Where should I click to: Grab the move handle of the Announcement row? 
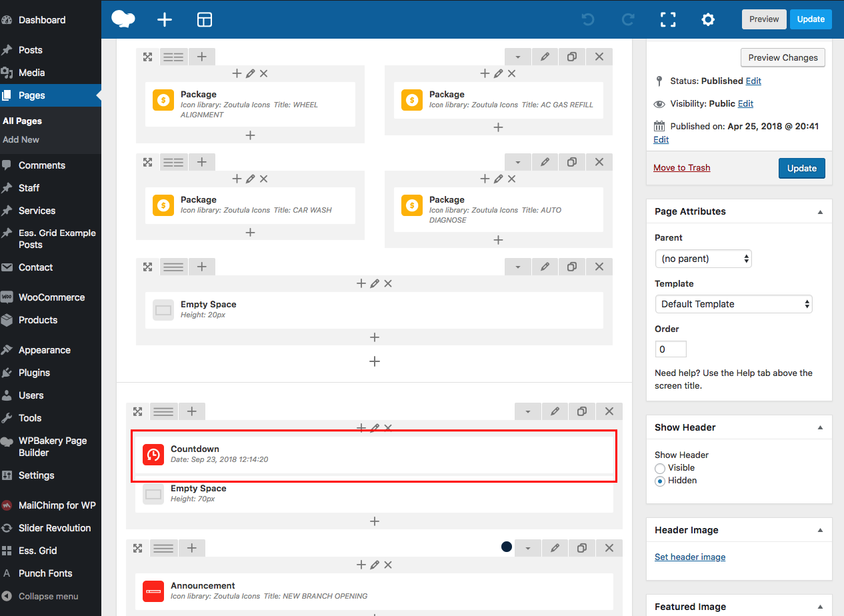coord(138,548)
